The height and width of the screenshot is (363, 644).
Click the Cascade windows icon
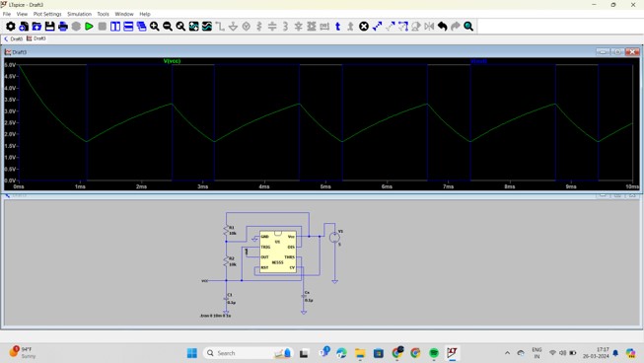142,27
